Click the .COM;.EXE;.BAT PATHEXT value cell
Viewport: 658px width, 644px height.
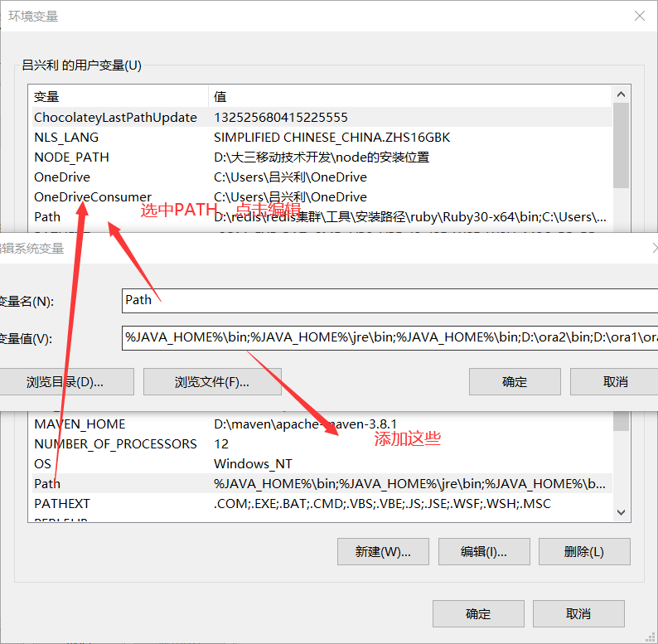pos(382,503)
